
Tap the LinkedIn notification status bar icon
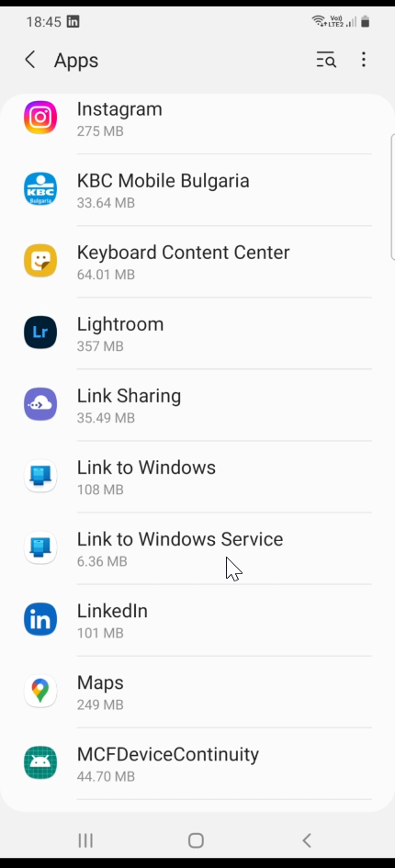coord(73,22)
